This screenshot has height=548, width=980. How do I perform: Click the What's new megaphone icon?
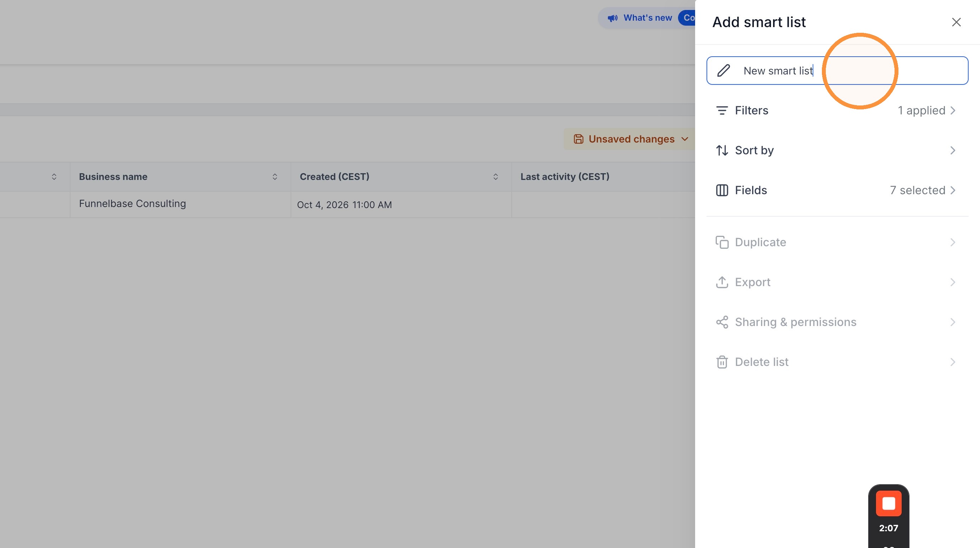click(x=612, y=18)
